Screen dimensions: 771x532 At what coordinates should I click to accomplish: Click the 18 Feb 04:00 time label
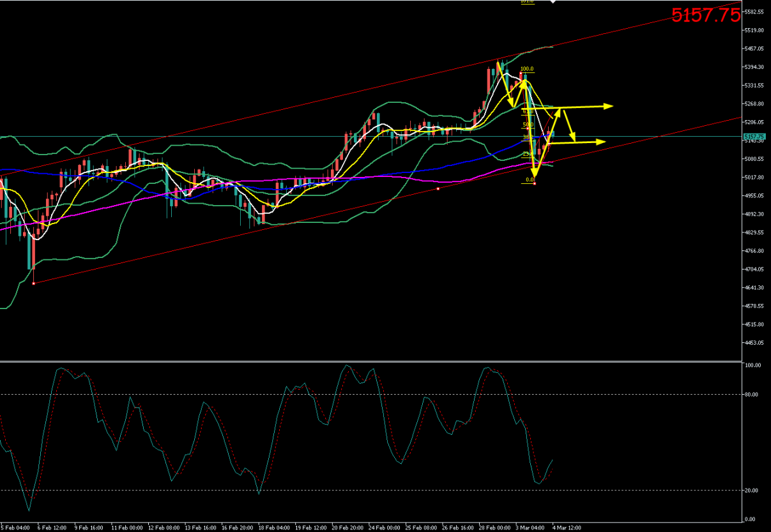273,528
